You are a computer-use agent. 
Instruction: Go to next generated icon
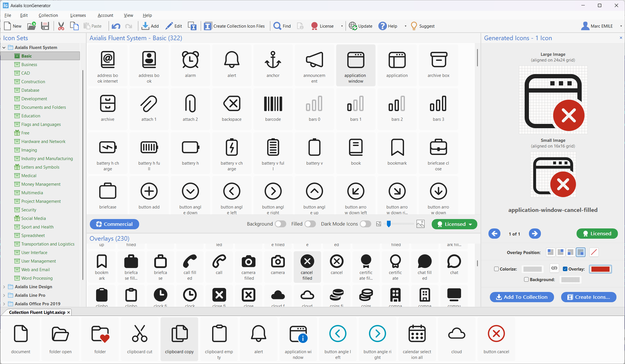[x=535, y=234]
